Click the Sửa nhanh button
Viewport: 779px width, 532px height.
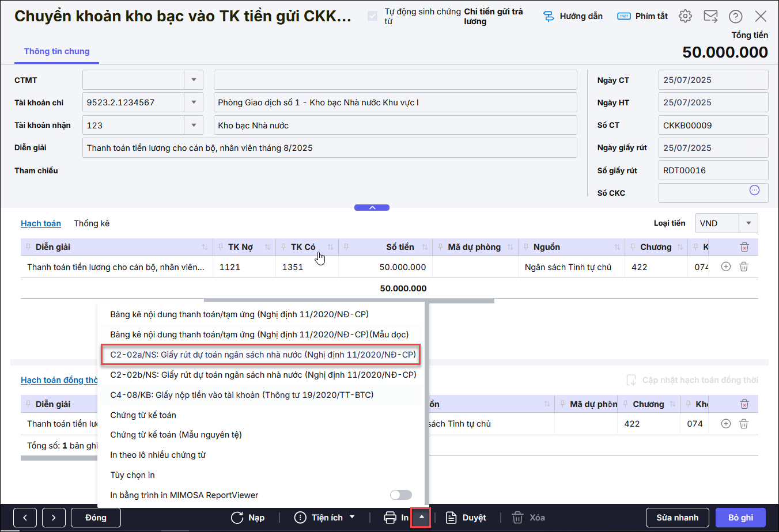click(x=677, y=518)
